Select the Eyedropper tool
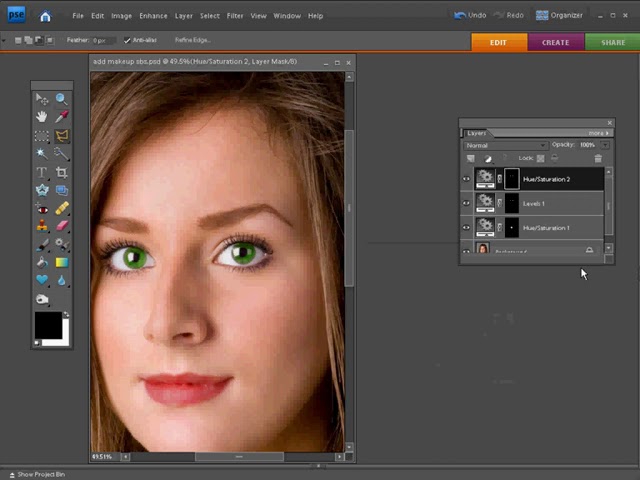 click(x=62, y=117)
